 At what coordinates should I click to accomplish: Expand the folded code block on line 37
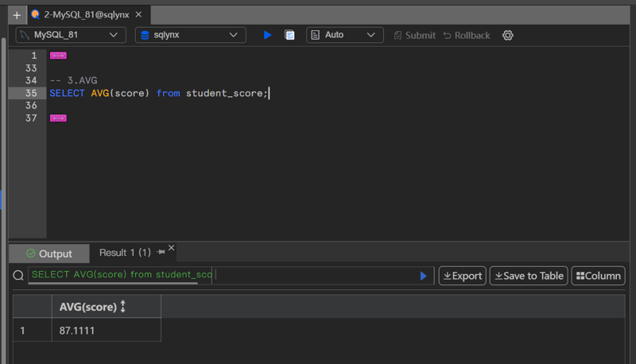tap(58, 118)
